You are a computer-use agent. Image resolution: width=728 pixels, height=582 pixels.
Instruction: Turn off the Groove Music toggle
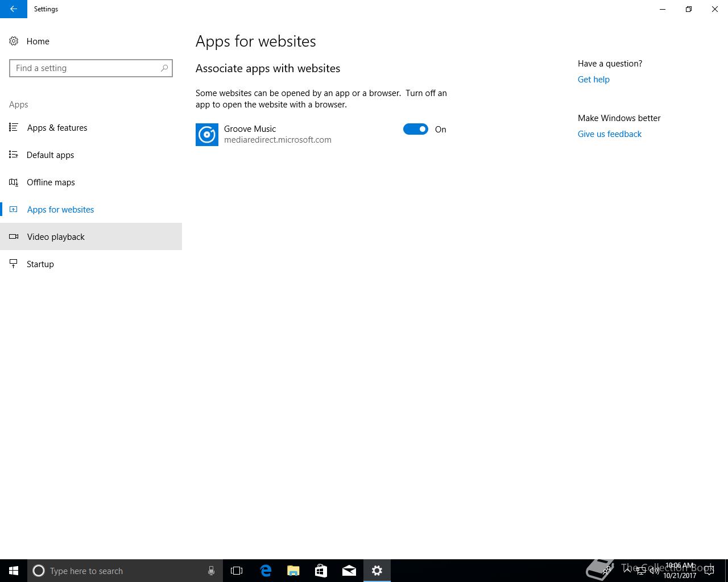click(416, 129)
